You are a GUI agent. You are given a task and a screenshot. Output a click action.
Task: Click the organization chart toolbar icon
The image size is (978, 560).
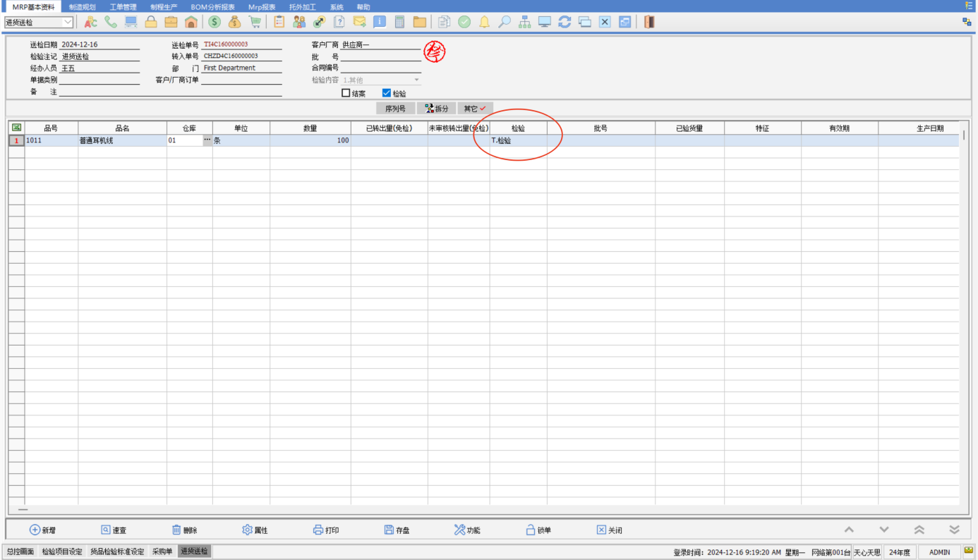524,22
